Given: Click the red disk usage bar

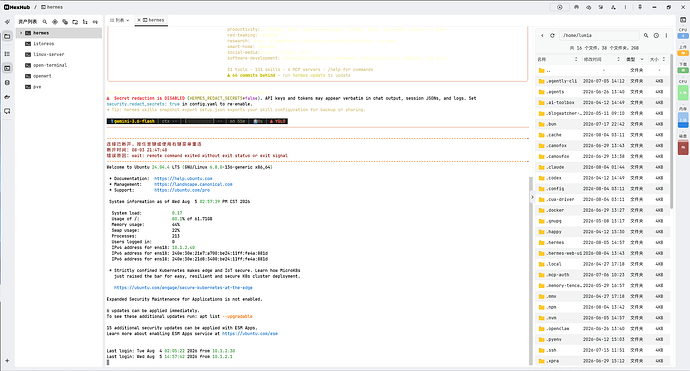Looking at the screenshot, I should click(683, 147).
